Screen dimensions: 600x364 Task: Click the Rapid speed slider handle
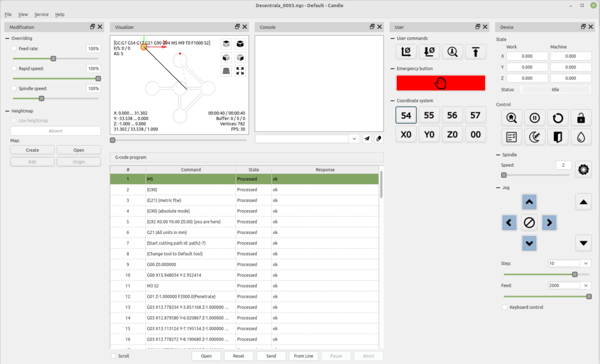pyautogui.click(x=98, y=78)
